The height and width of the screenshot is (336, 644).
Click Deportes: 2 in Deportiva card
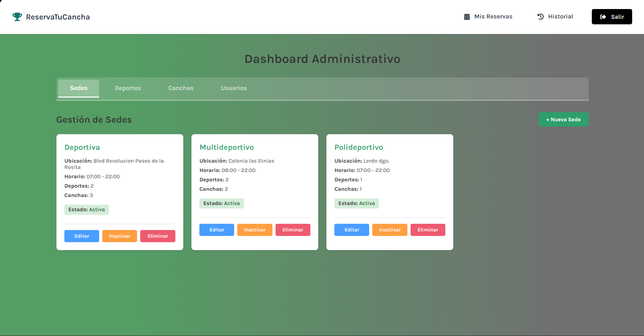(79, 186)
